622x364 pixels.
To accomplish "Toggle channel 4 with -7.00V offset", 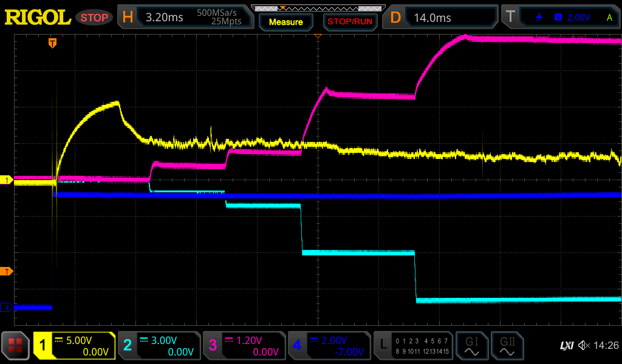I will 329,346.
